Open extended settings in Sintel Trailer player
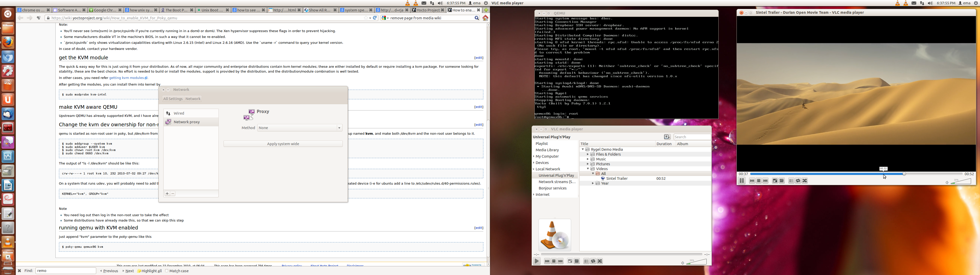This screenshot has width=980, height=275. coord(782,181)
